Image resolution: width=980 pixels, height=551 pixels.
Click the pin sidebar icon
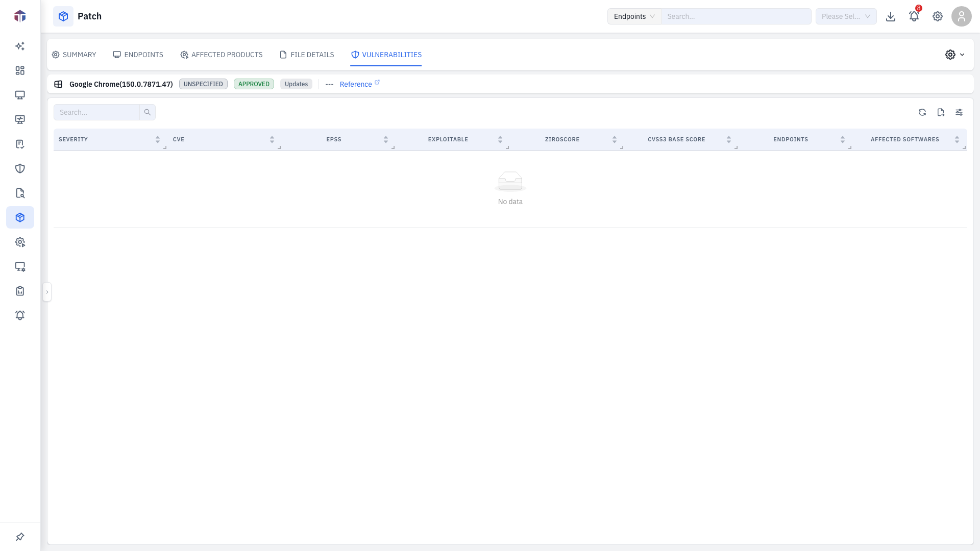coord(20,537)
